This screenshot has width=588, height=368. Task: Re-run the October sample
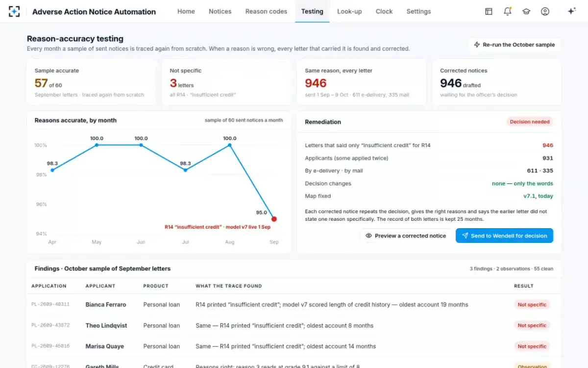point(514,45)
